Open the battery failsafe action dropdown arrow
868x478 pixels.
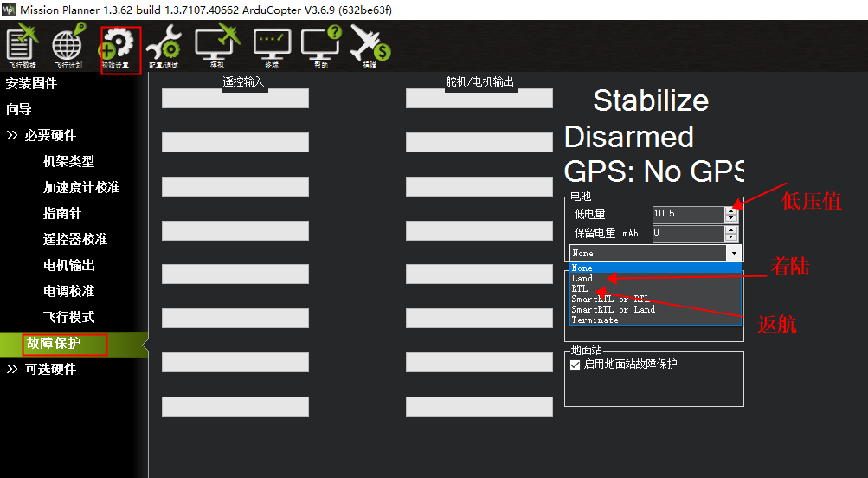[734, 253]
